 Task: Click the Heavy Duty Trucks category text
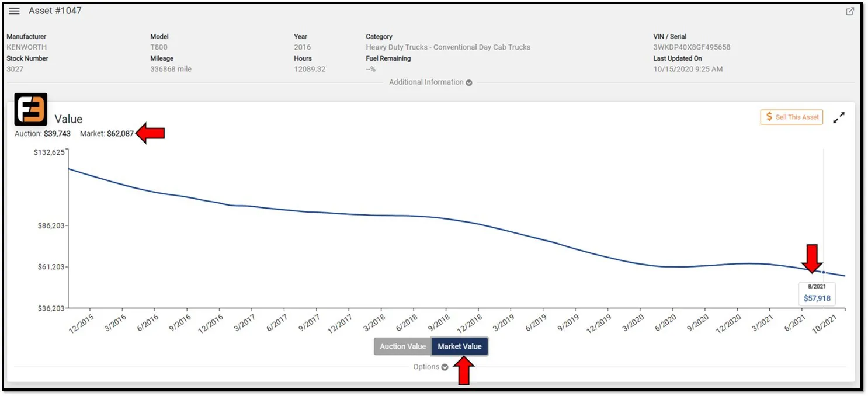point(448,47)
